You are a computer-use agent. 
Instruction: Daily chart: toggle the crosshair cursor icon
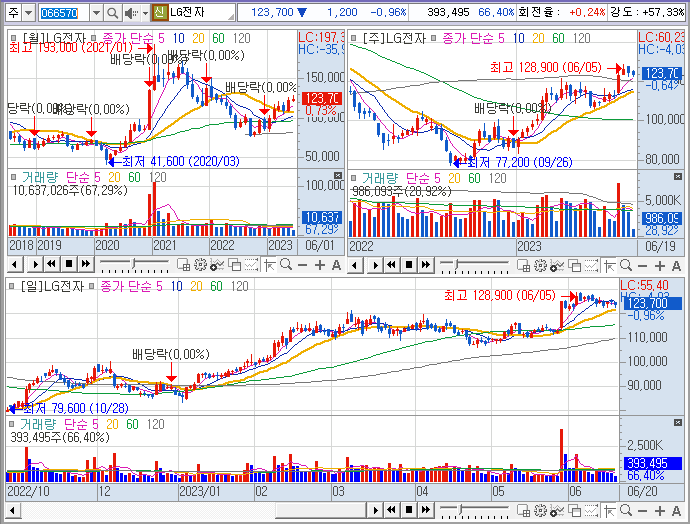(609, 511)
